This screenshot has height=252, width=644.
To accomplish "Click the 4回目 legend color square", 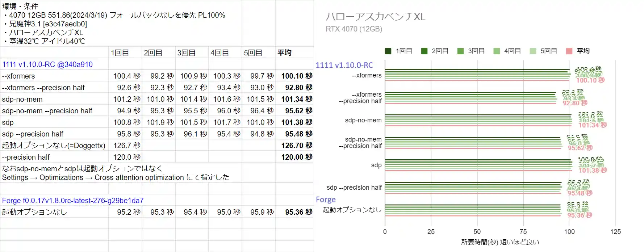I will (497, 51).
